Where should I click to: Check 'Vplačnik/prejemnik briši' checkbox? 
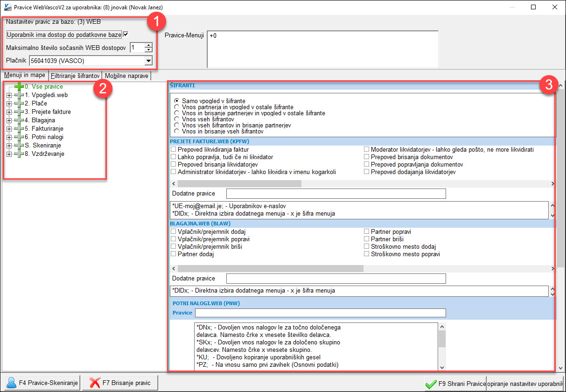pos(174,246)
